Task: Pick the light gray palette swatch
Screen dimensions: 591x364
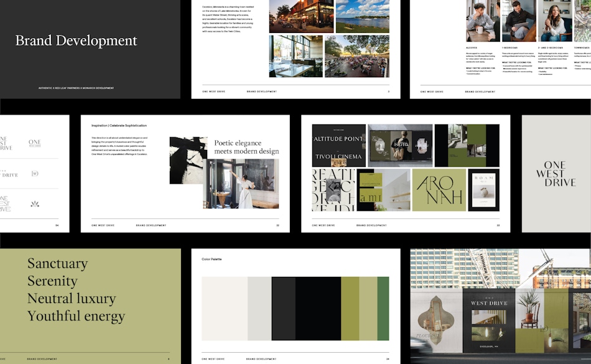Action: point(259,309)
